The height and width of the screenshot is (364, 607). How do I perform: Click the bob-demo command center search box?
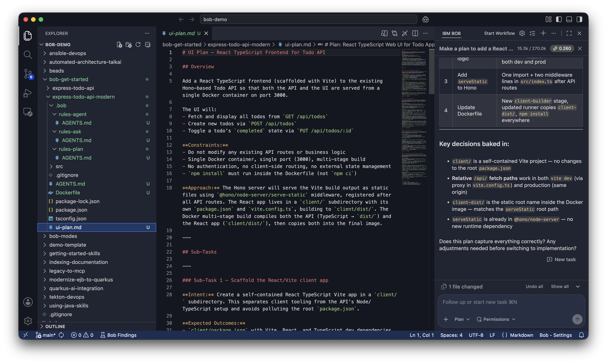click(x=308, y=19)
